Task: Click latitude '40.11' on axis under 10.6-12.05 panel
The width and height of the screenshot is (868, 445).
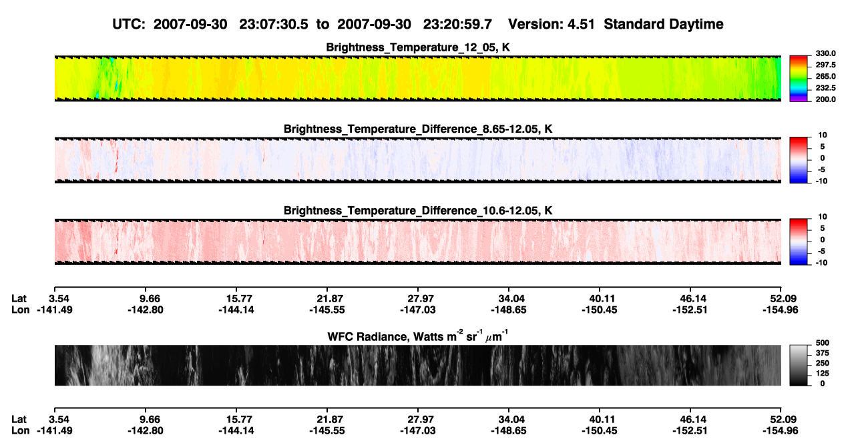Action: [600, 298]
